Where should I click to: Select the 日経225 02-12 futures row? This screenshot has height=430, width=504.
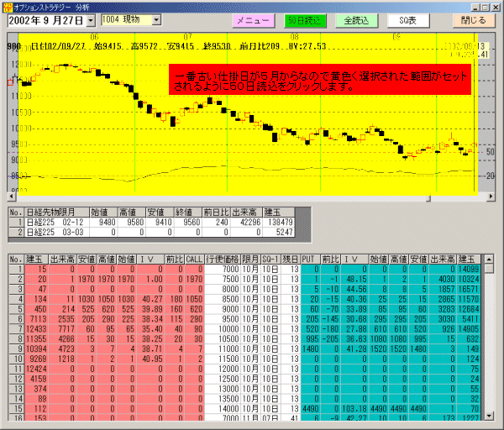pos(151,222)
